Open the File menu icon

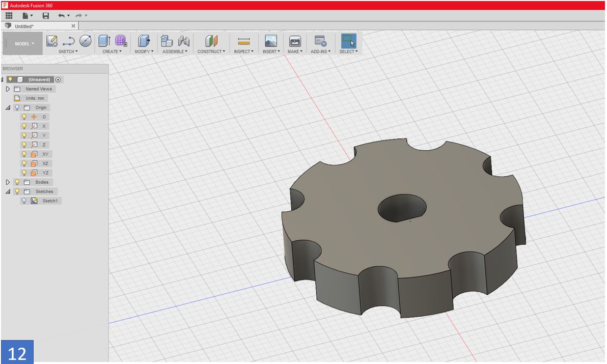(25, 15)
